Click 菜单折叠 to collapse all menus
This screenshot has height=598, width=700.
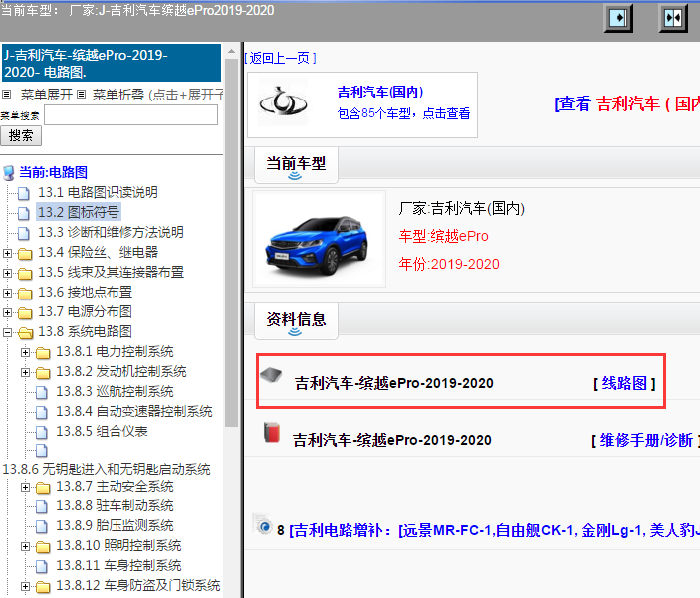click(118, 95)
